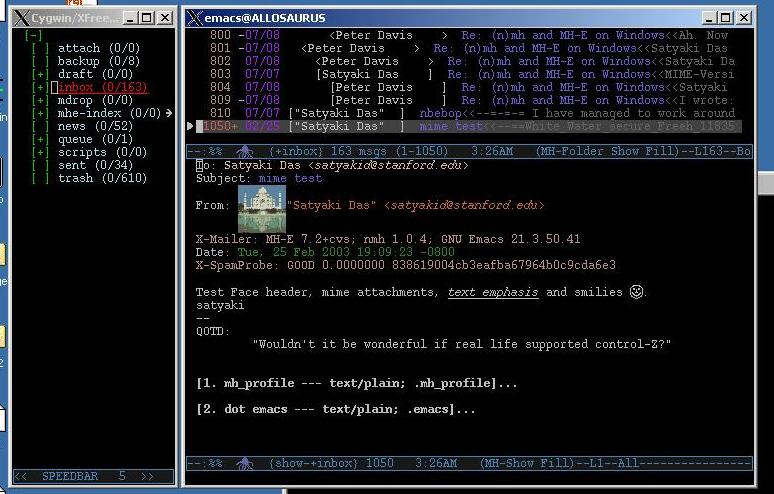The width and height of the screenshot is (774, 494).
Task: Expand the [+] beside mdrop folder
Action: click(x=40, y=100)
